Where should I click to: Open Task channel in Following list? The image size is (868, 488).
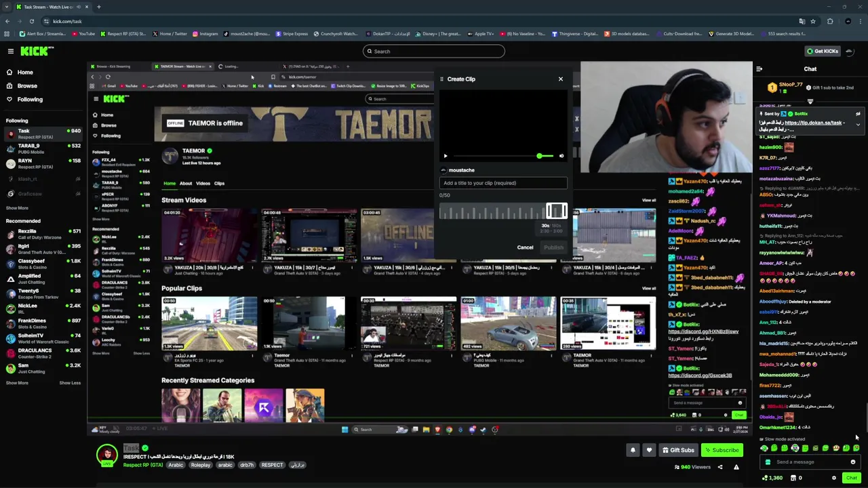point(43,134)
